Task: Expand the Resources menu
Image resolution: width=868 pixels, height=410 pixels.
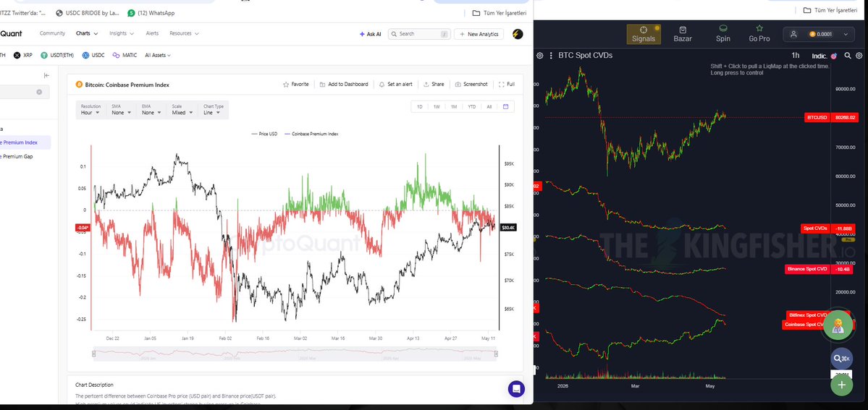Action: (185, 34)
